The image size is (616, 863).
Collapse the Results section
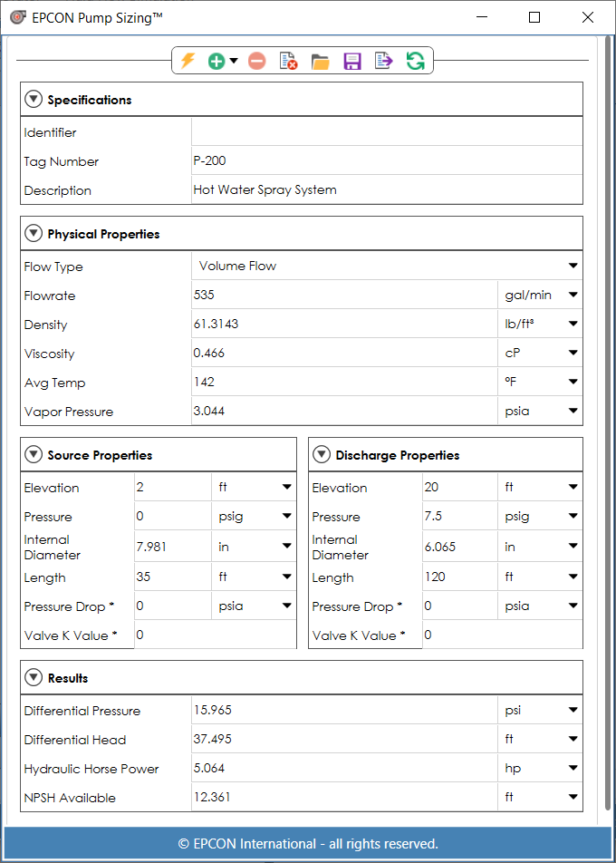click(x=34, y=677)
